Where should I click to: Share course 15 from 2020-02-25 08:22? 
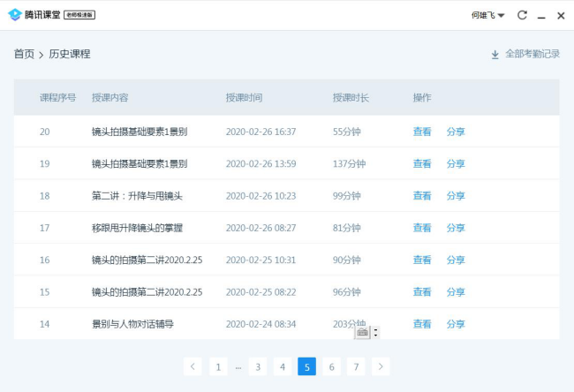click(456, 292)
